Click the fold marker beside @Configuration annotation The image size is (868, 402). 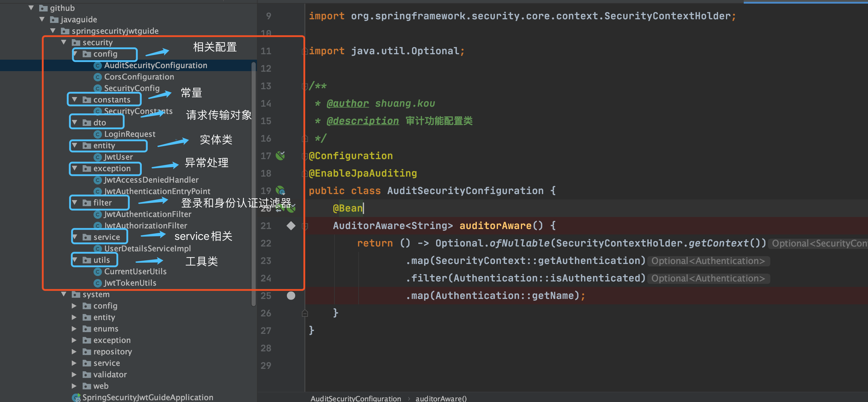coord(305,156)
